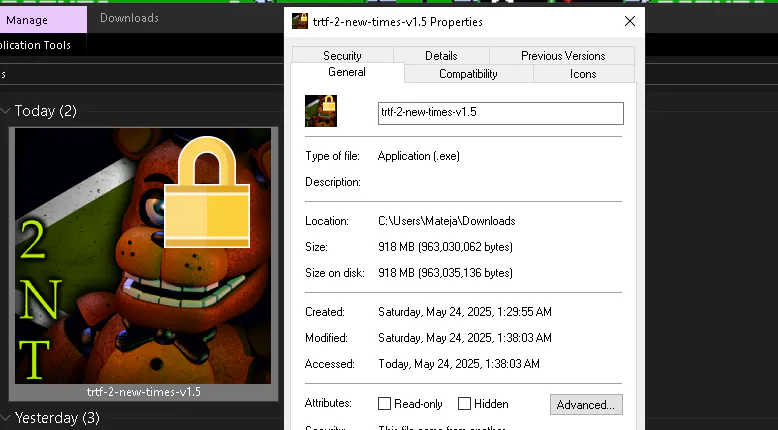Click the file icon beside the name field
Image resolution: width=778 pixels, height=430 pixels.
point(321,111)
